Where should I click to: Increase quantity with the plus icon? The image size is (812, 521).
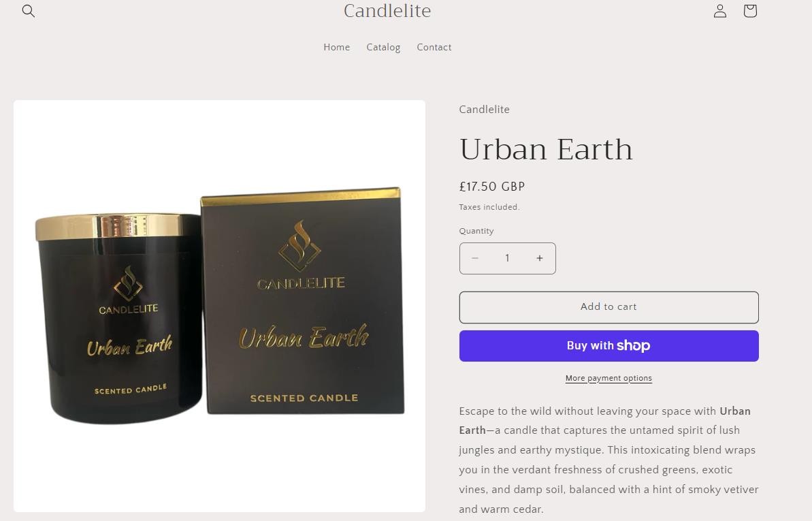pyautogui.click(x=540, y=258)
